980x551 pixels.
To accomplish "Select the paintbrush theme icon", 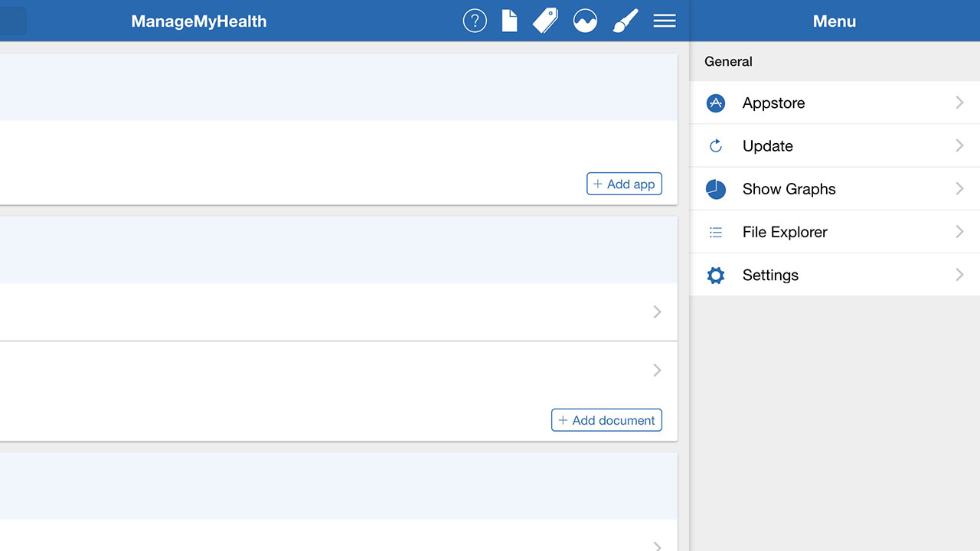I will [625, 21].
